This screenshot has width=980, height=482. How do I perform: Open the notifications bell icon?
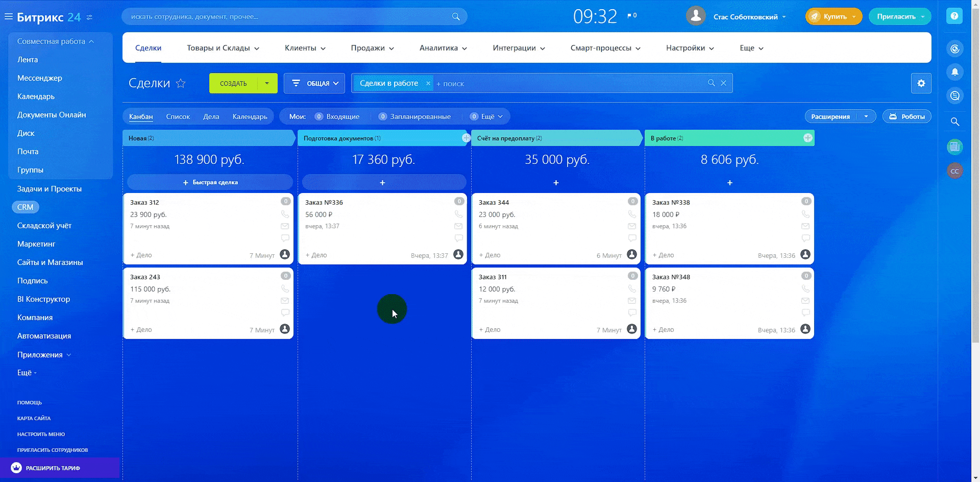[x=954, y=72]
